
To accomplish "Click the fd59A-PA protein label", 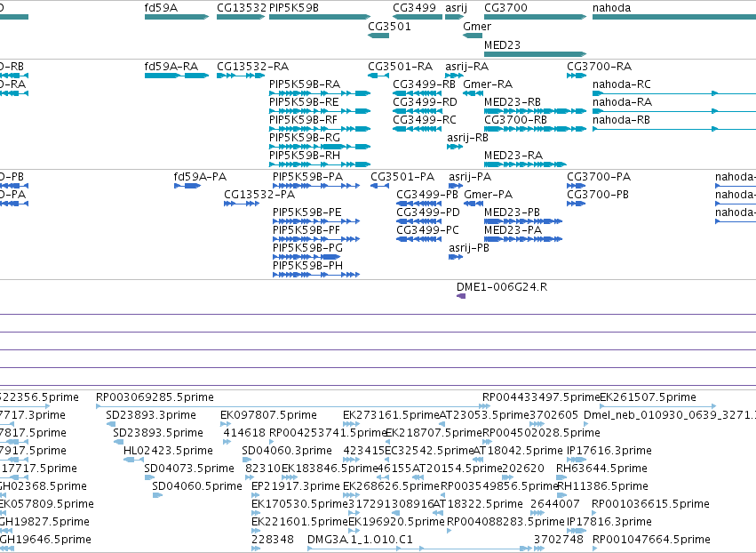I will [x=200, y=177].
